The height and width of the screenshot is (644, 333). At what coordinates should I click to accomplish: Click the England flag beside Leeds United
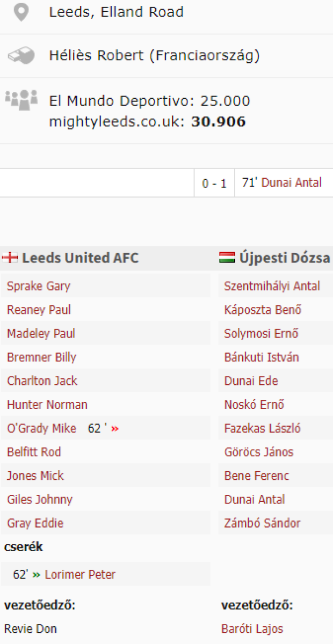pyautogui.click(x=10, y=258)
